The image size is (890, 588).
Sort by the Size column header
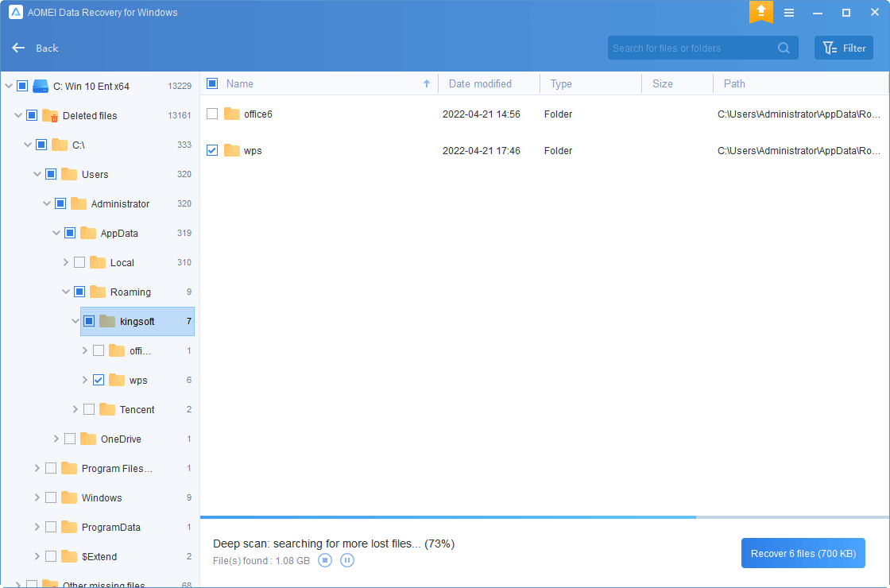coord(663,83)
